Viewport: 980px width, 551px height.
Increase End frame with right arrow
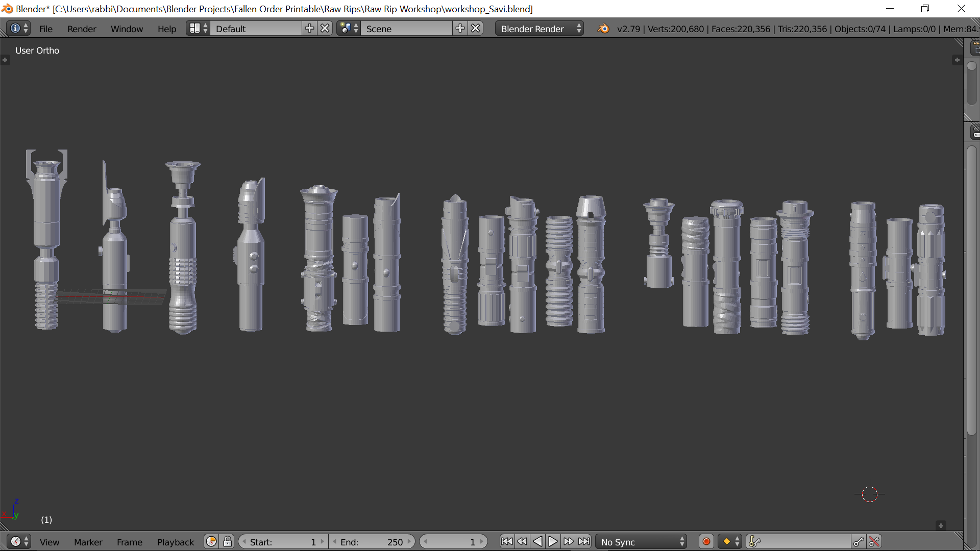tap(409, 541)
